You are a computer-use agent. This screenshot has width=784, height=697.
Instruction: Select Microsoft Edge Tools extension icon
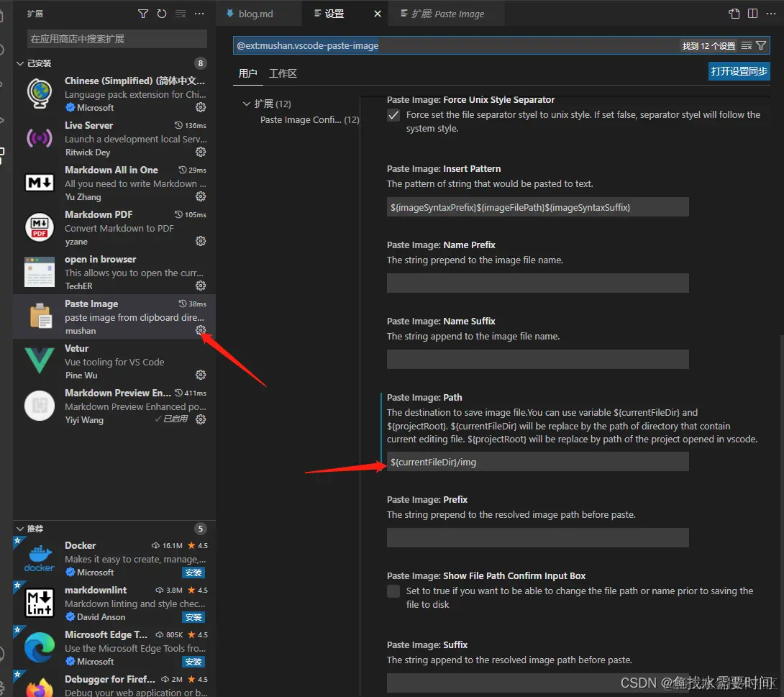[x=40, y=647]
